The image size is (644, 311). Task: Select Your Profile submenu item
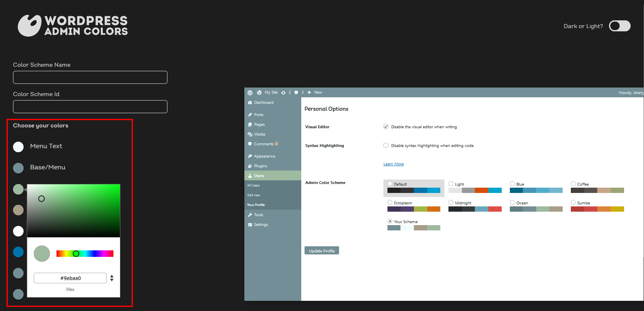(x=256, y=205)
